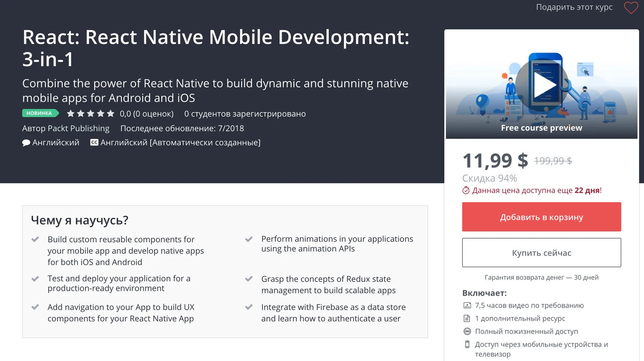Click checkmark beside Perform animations item

coord(249,239)
